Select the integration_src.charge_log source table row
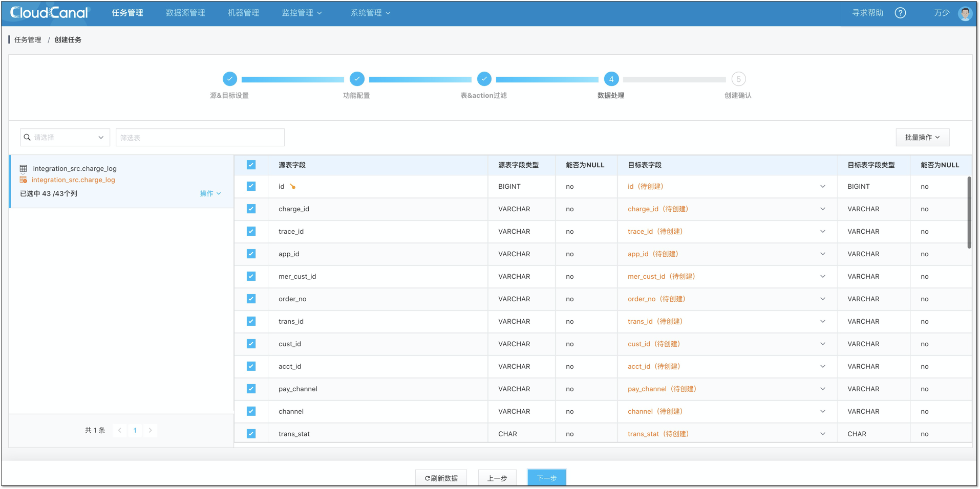 click(121, 182)
